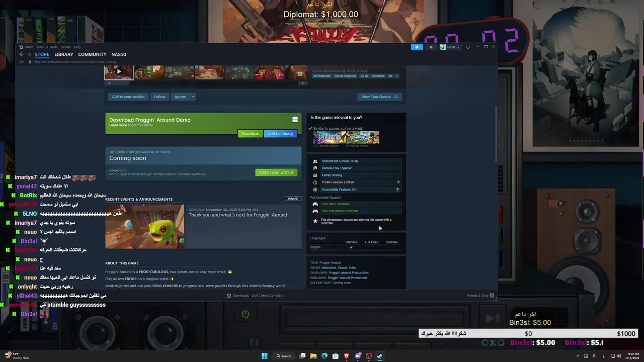Open the Friends menu
This screenshot has width=644, height=362.
pos(52,47)
